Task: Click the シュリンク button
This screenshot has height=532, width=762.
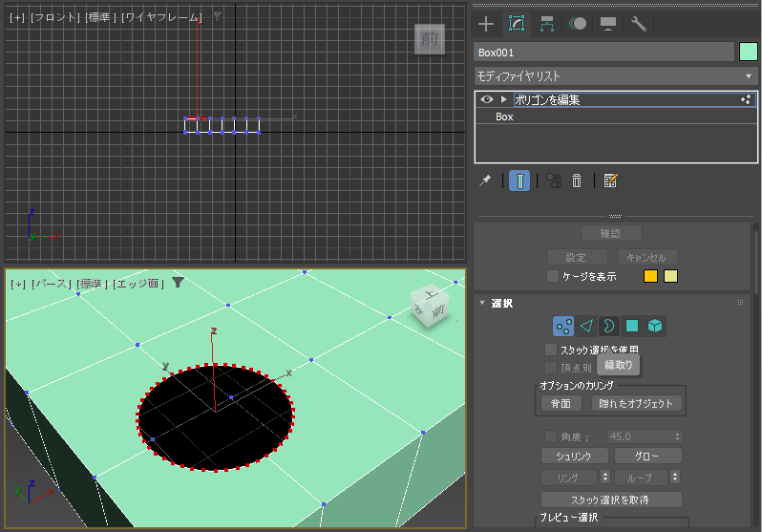Action: pos(575,457)
